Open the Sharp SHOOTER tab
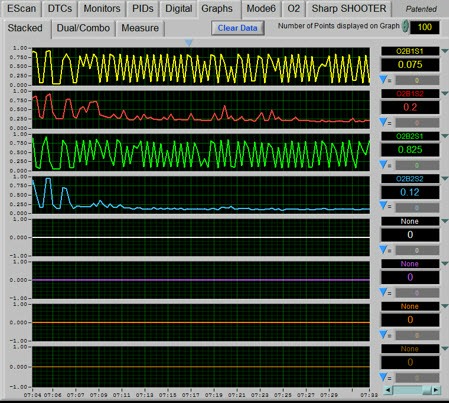 349,9
